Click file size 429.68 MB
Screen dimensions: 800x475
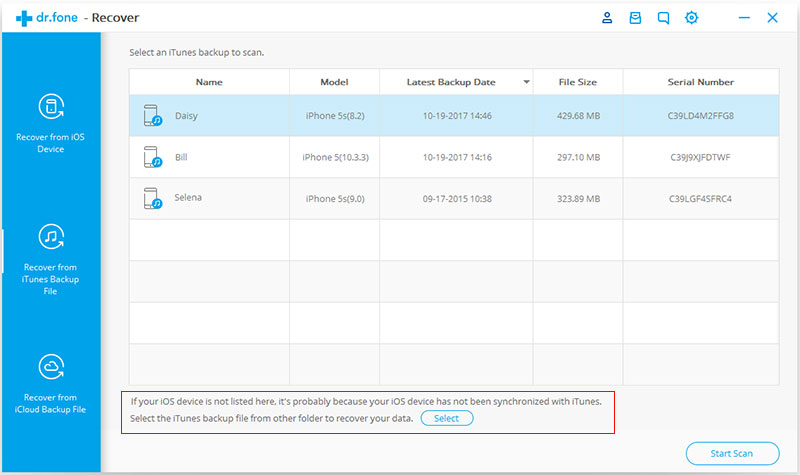[579, 116]
